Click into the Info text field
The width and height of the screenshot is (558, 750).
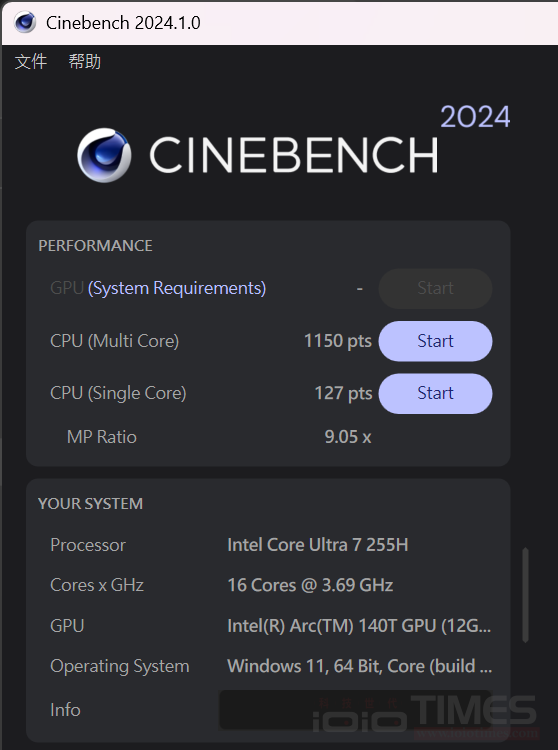[x=355, y=710]
